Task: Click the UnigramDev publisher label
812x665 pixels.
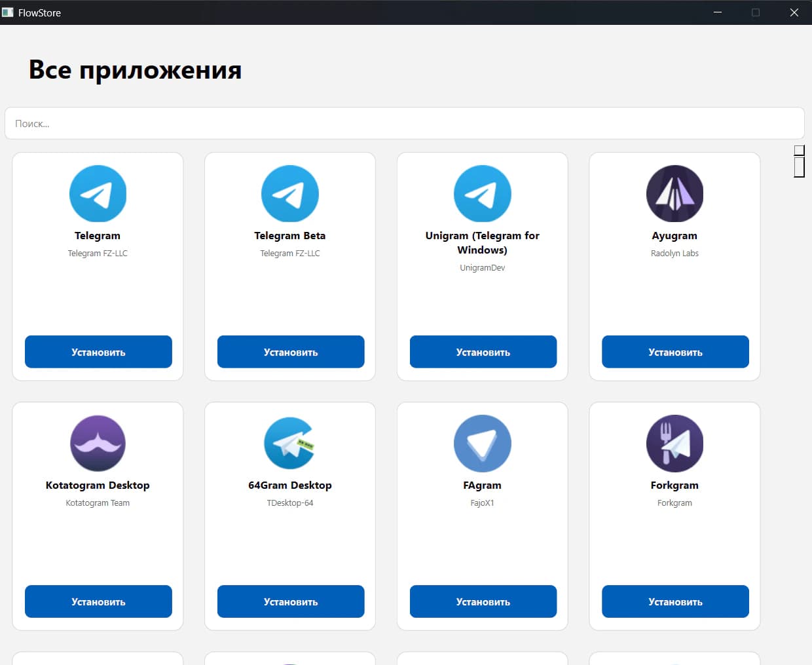Action: pos(483,268)
